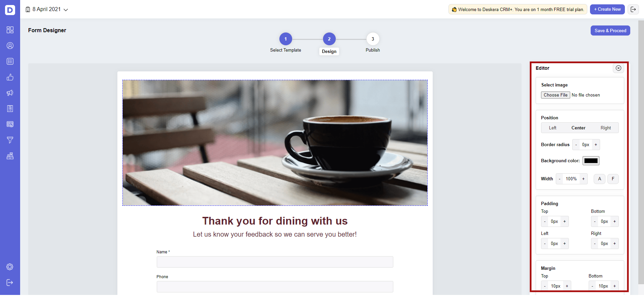The width and height of the screenshot is (644, 306).
Task: Open the background color swatch
Action: 591,161
